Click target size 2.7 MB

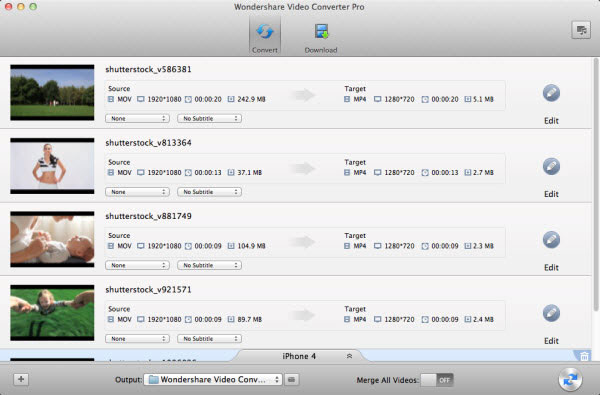pyautogui.click(x=483, y=173)
